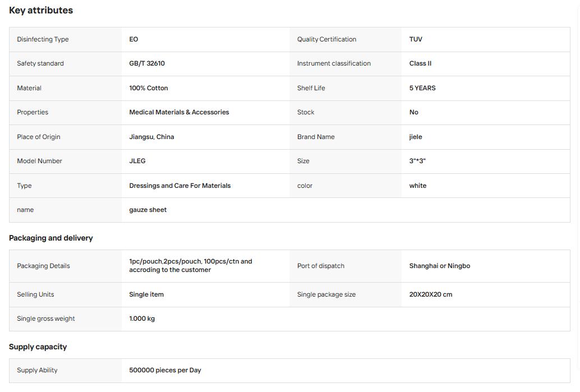
Task: Select the 1.000 kg gross weight value
Action: [x=142, y=319]
